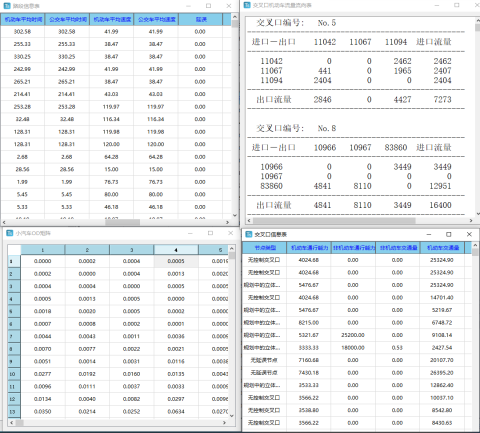
Task: Click the 小汽车OD矩阵 window title icon
Action: click(10, 233)
